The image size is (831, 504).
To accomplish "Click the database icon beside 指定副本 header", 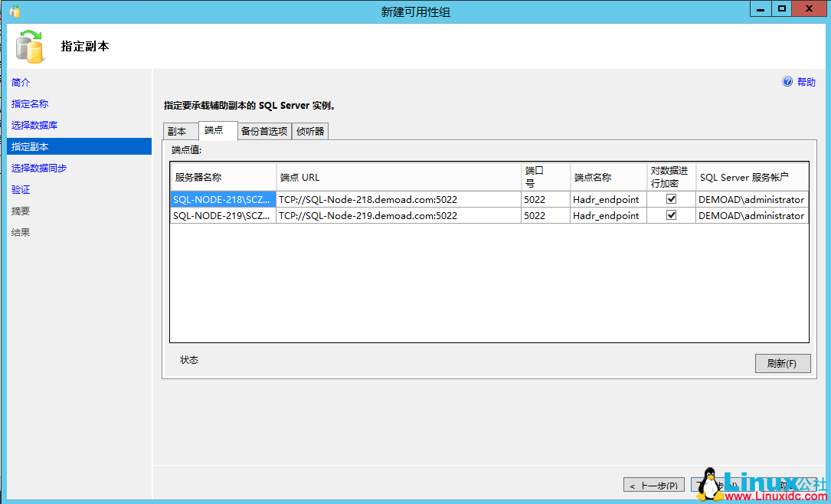I will click(x=31, y=46).
